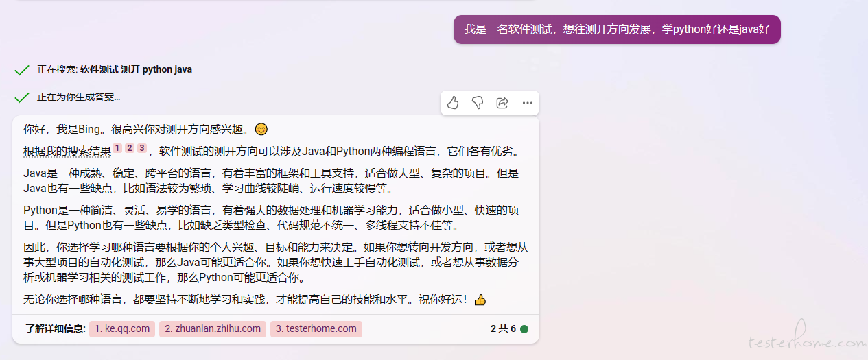Click the thumbs down dislike icon
The height and width of the screenshot is (360, 868).
478,103
